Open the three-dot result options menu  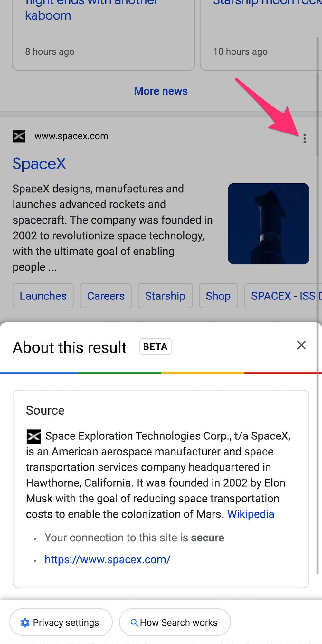tap(304, 138)
